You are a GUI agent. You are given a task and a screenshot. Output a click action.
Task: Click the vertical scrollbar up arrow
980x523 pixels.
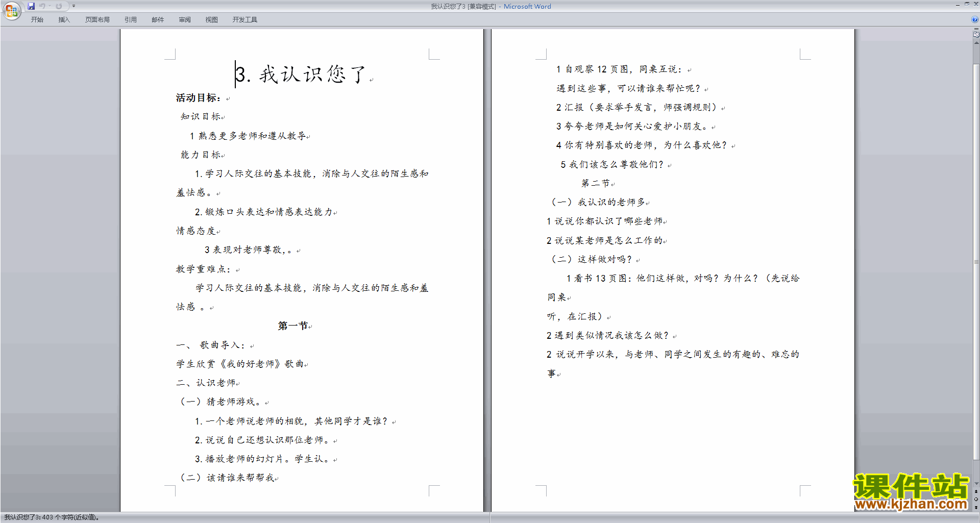[x=976, y=43]
